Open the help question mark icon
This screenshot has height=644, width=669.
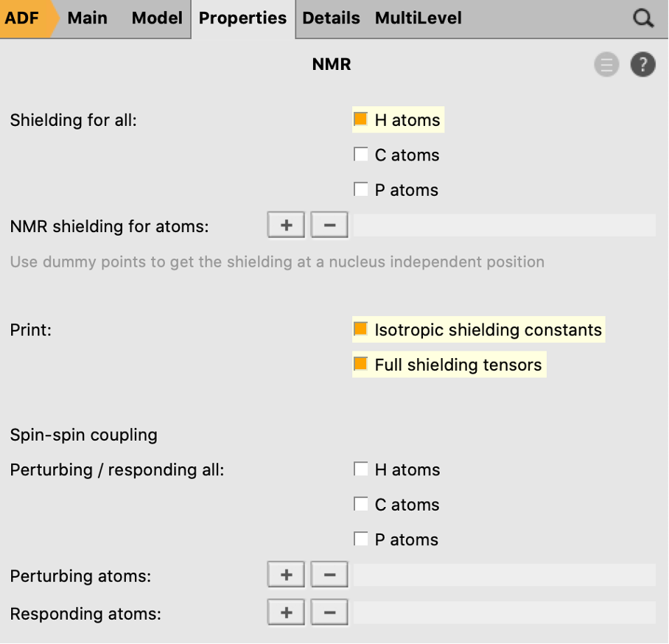(x=642, y=65)
